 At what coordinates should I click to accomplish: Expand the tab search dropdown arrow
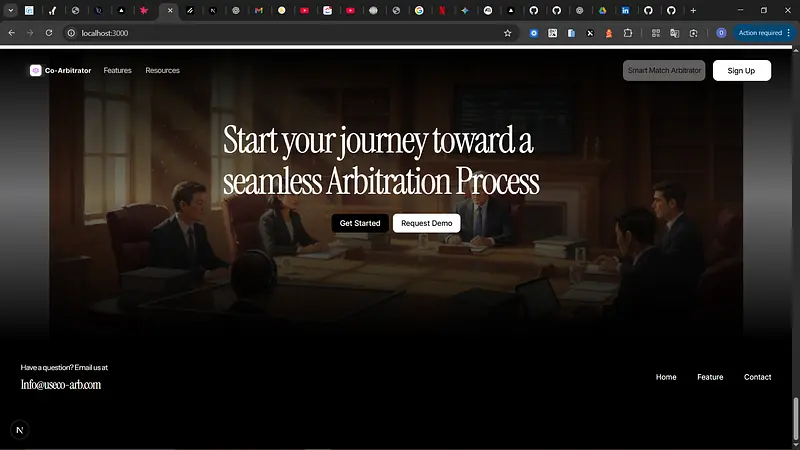[x=10, y=10]
